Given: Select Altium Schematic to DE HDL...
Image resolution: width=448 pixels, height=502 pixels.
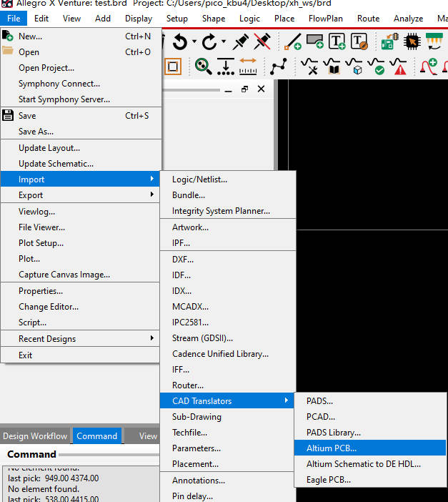Looking at the screenshot, I should (370, 463).
